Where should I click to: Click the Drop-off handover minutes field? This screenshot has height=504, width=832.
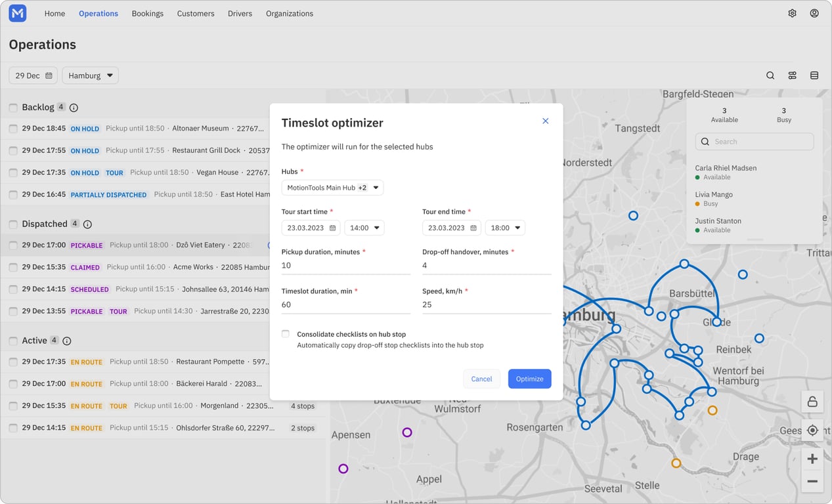click(x=487, y=266)
